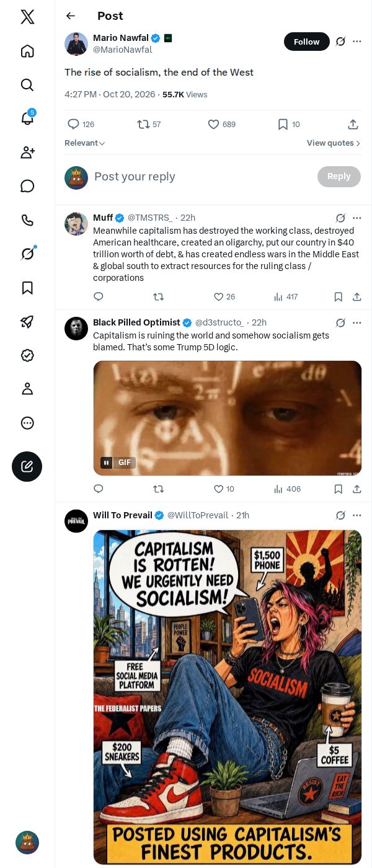Click the back arrow next to Post
This screenshot has height=868, width=372.
(x=71, y=16)
